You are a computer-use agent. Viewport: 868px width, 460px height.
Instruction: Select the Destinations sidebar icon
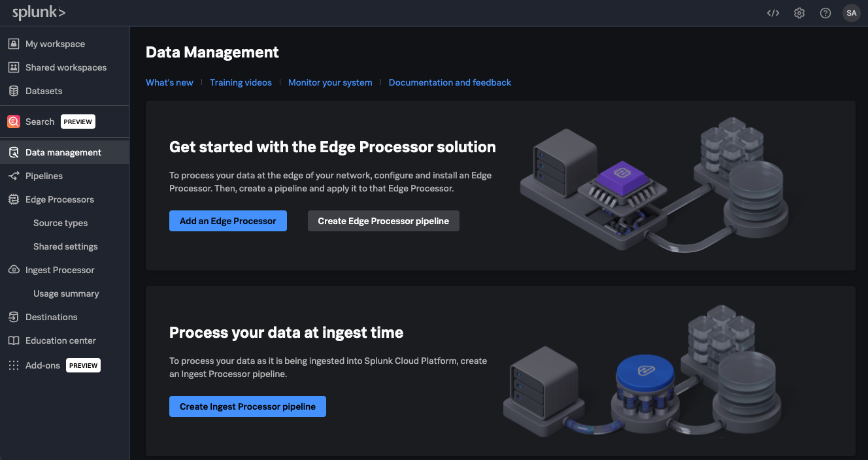point(14,317)
